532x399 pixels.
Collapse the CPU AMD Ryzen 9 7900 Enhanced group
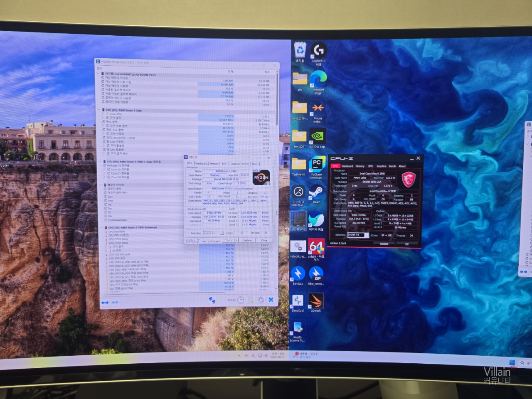pos(103,227)
